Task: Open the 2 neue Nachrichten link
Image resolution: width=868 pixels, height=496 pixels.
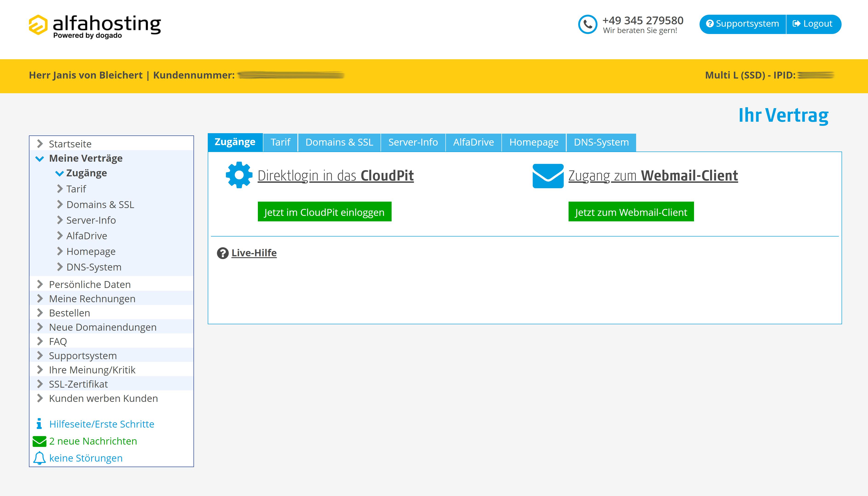Action: click(x=93, y=441)
